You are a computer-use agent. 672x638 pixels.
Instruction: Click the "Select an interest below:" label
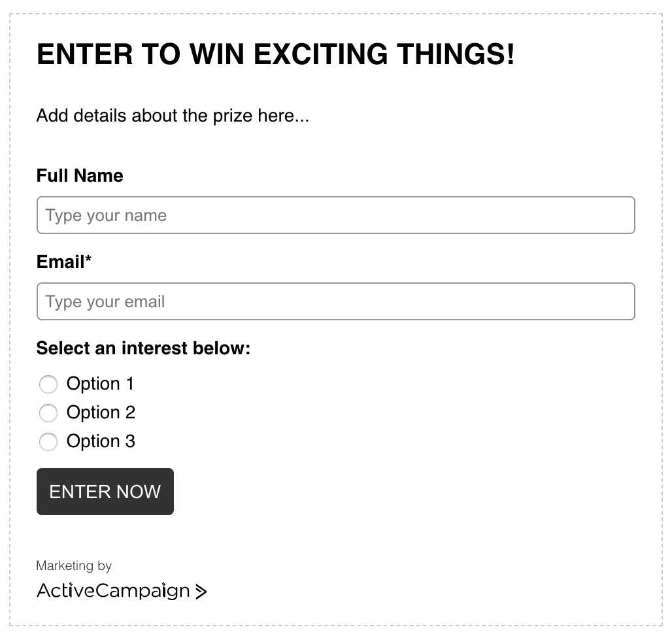143,348
